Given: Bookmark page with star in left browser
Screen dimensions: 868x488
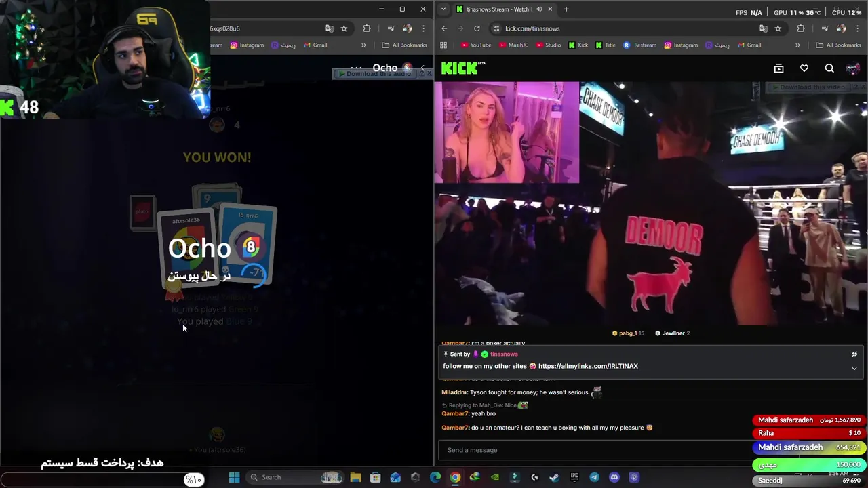Looking at the screenshot, I should pyautogui.click(x=344, y=28).
